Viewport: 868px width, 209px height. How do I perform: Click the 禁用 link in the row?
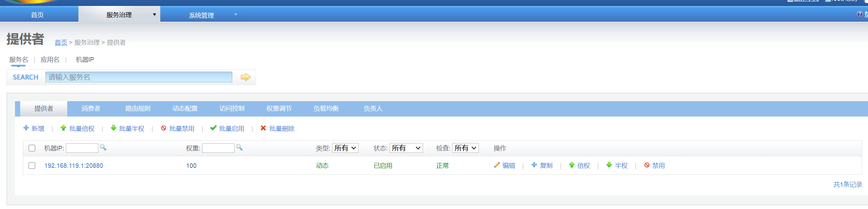click(659, 166)
